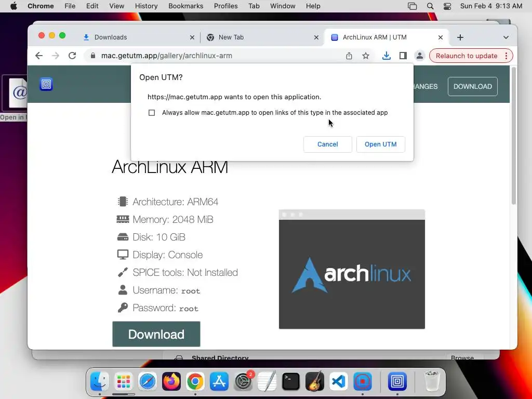This screenshot has width=532, height=399.
Task: Click date and time in menu bar
Action: (491, 6)
